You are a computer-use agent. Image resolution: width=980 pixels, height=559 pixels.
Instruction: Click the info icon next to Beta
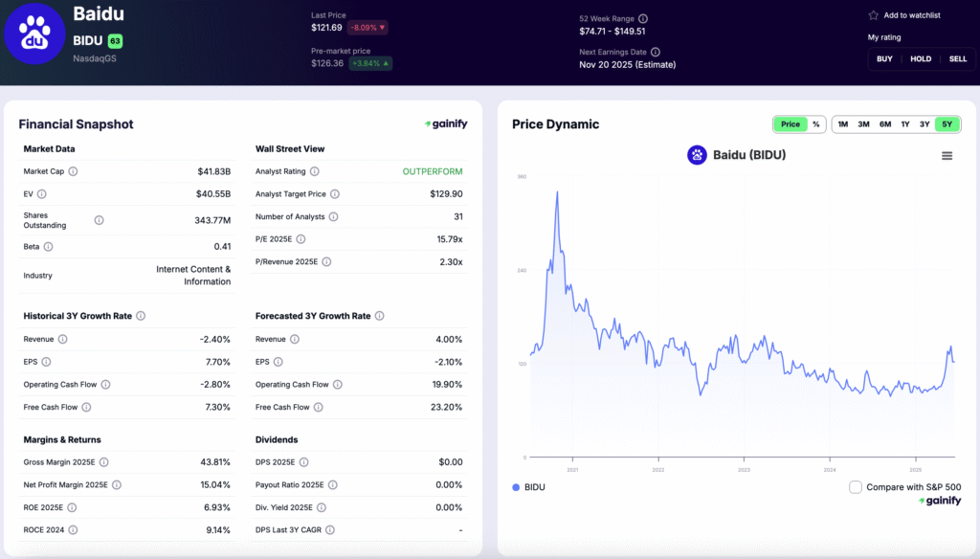pyautogui.click(x=48, y=246)
